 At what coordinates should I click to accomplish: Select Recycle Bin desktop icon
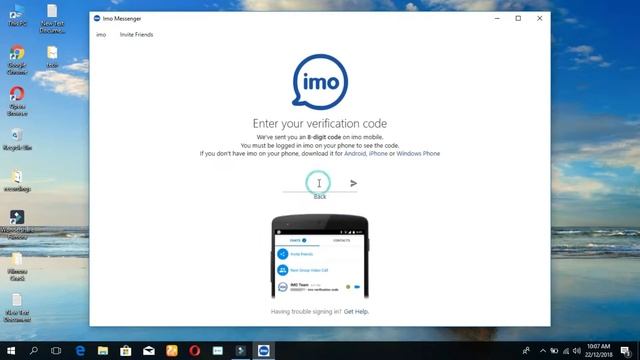pos(17,140)
